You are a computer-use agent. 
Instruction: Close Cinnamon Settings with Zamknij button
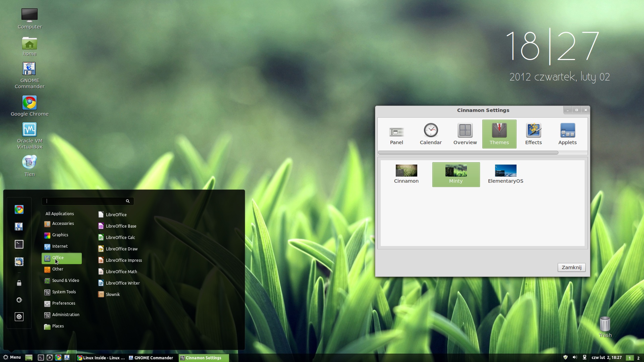pos(571,267)
